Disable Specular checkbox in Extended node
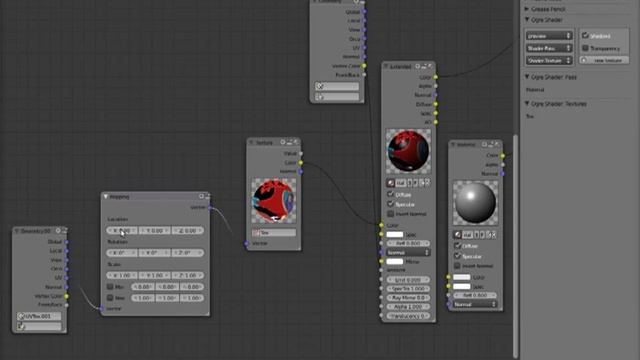 click(391, 204)
